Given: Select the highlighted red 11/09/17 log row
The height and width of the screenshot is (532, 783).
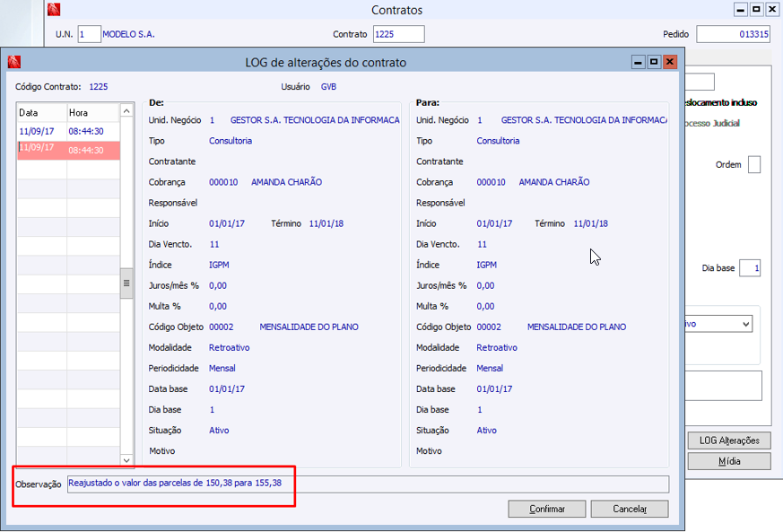Looking at the screenshot, I should point(68,151).
